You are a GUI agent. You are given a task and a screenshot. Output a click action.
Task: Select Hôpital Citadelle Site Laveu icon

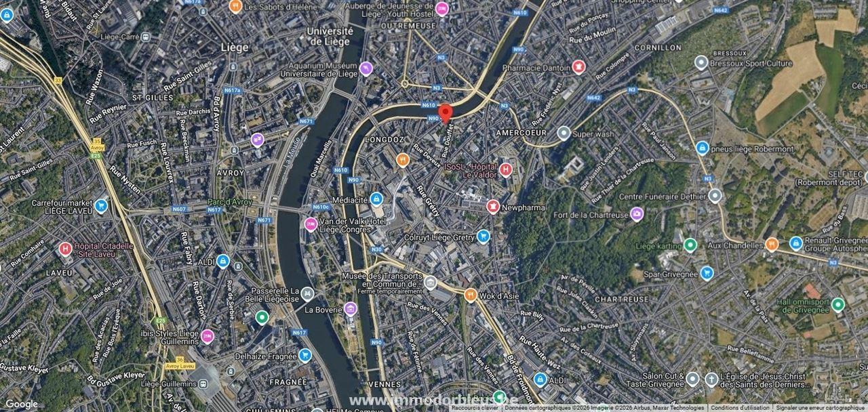coord(65,249)
